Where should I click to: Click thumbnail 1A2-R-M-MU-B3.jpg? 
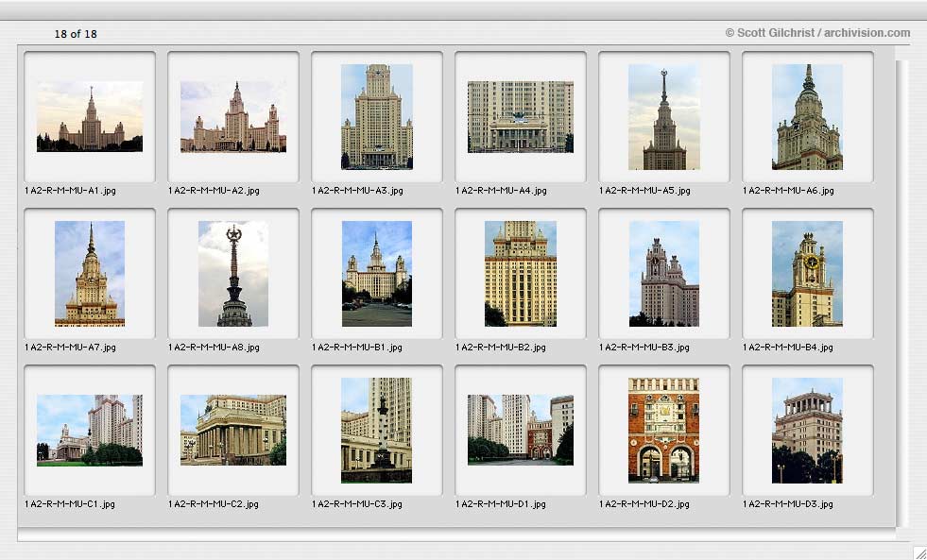pos(664,274)
